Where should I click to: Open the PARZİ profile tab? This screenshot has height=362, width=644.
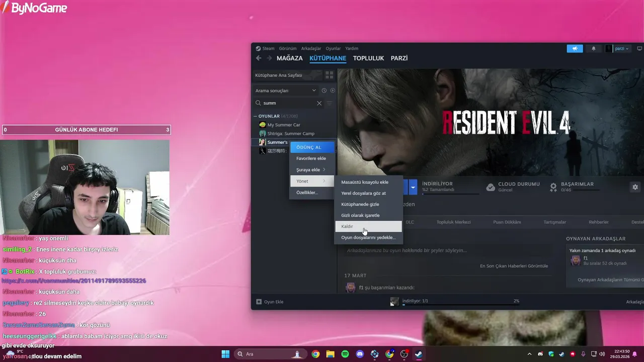tap(399, 58)
